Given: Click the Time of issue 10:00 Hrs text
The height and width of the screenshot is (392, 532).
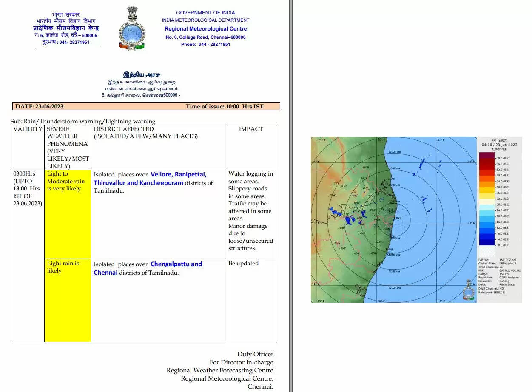Looking at the screenshot, I should 225,106.
